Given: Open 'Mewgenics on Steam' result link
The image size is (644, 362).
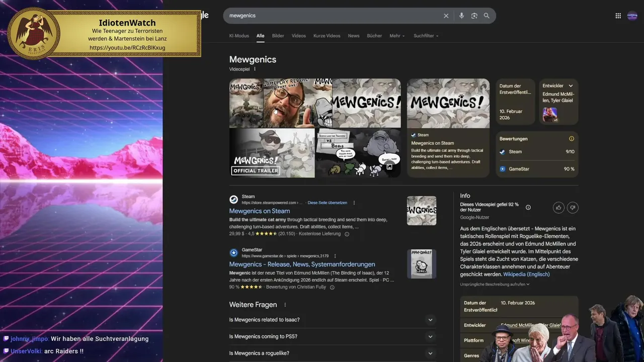Looking at the screenshot, I should point(259,211).
